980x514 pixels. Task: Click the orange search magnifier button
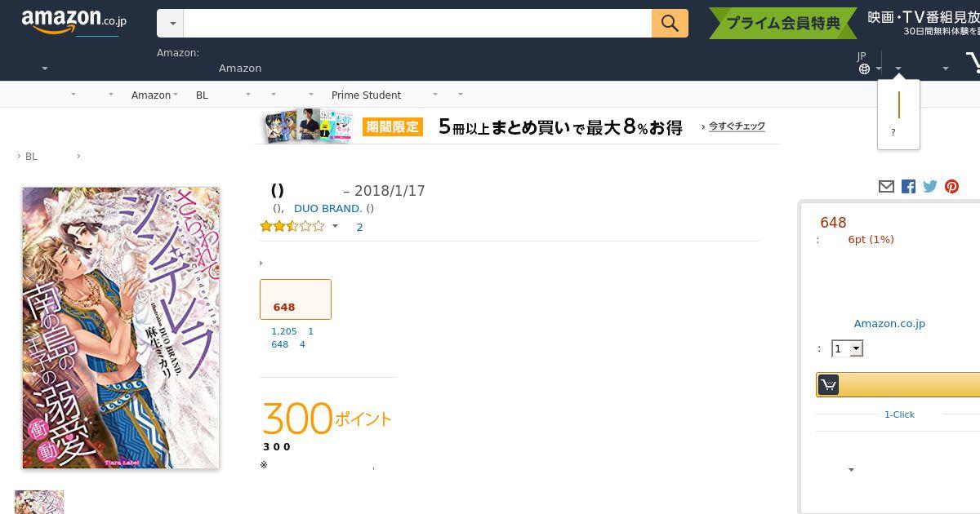(x=670, y=24)
